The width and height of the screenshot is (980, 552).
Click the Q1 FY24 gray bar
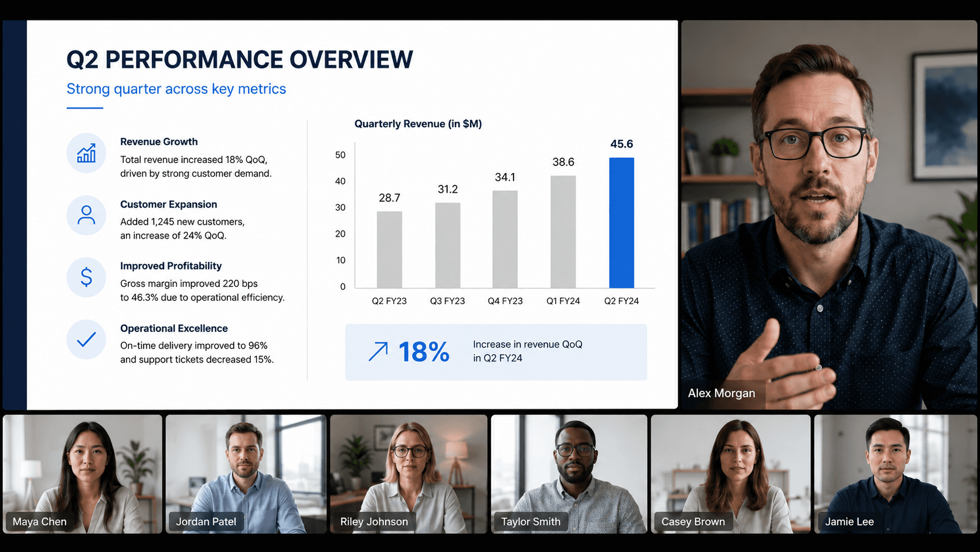tap(563, 232)
